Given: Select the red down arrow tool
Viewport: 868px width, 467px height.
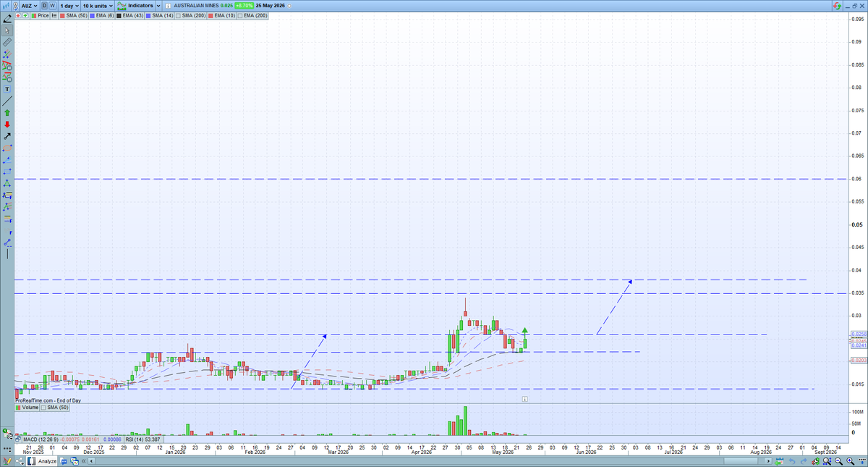Looking at the screenshot, I should pos(7,124).
